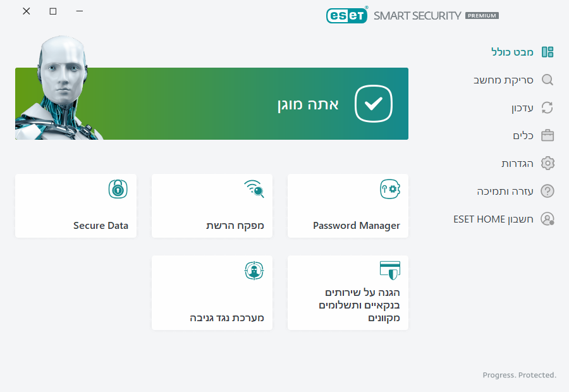
Task: Open the 'מערכת נגד גניבה' tile
Action: coord(212,293)
